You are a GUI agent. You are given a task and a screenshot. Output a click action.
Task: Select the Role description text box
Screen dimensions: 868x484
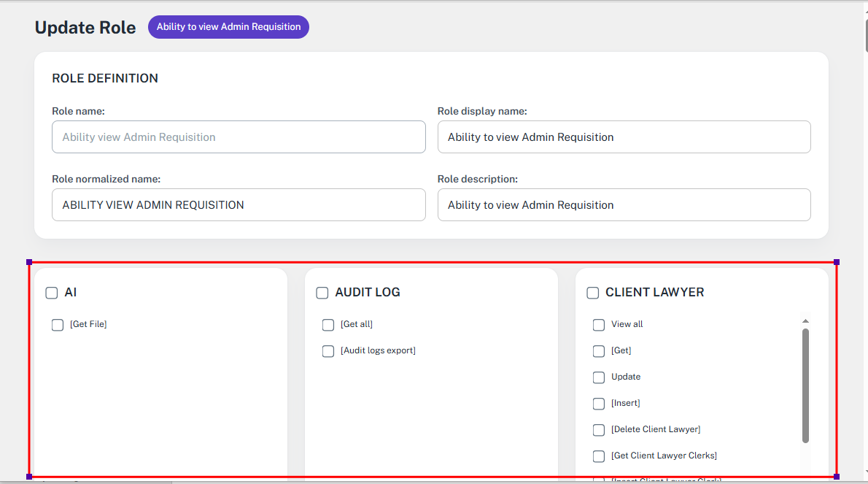[x=624, y=205]
